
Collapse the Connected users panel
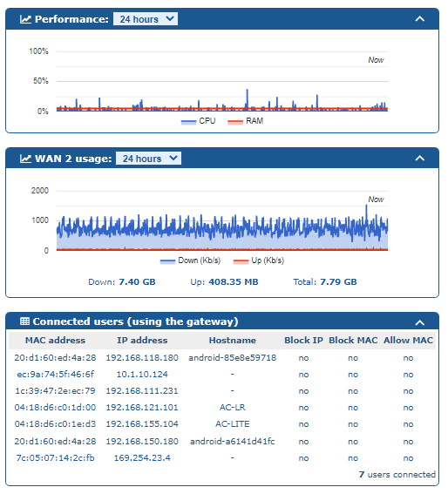(x=419, y=322)
